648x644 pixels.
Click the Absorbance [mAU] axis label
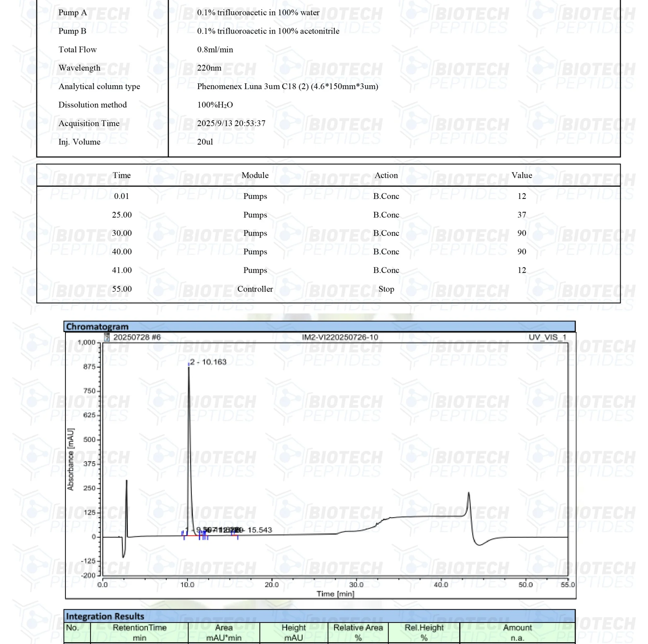(71, 459)
